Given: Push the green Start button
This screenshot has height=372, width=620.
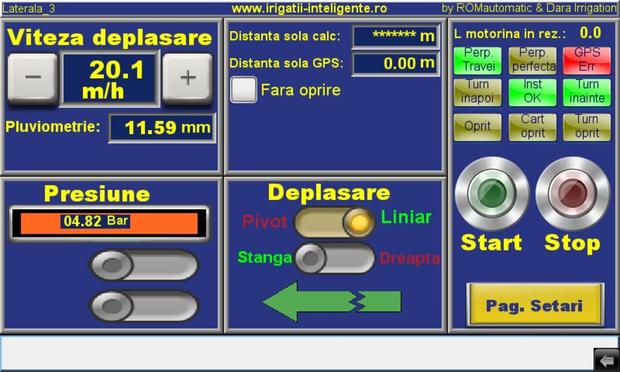Looking at the screenshot, I should (492, 193).
